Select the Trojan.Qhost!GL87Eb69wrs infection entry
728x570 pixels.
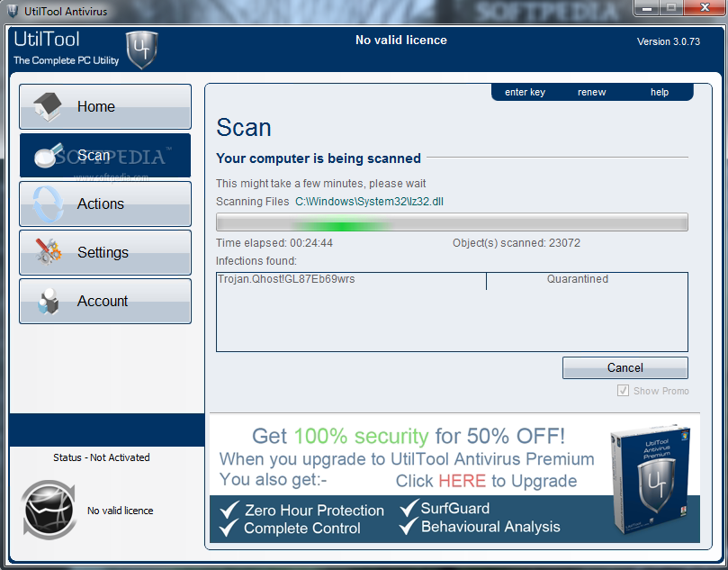coord(286,279)
